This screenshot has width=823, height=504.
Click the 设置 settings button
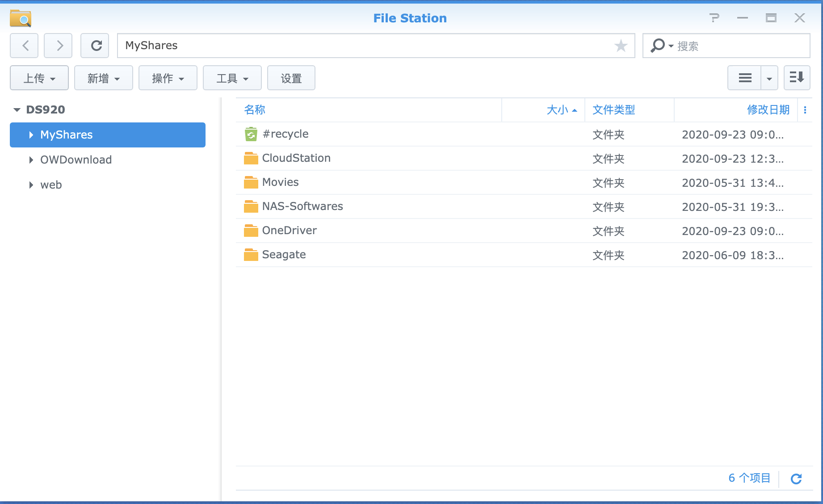291,78
